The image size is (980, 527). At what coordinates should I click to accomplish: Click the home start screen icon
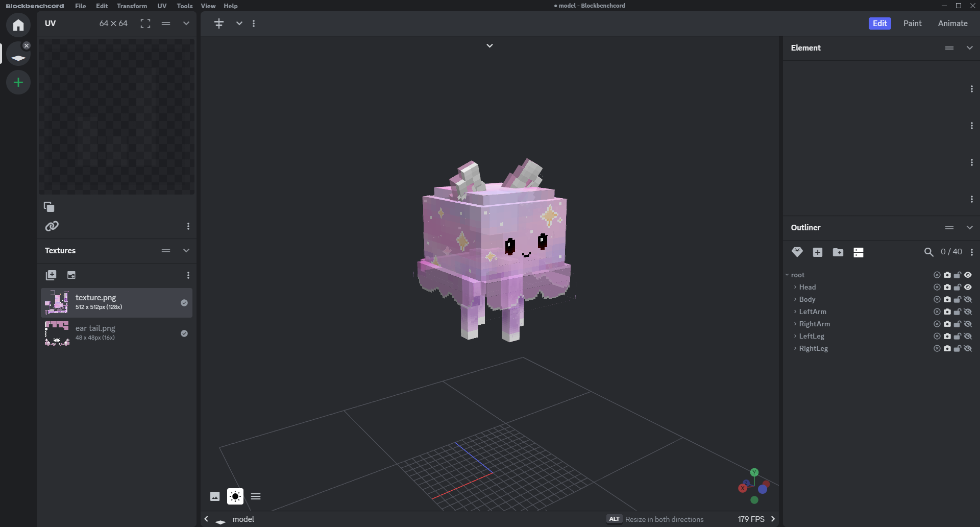[x=18, y=25]
